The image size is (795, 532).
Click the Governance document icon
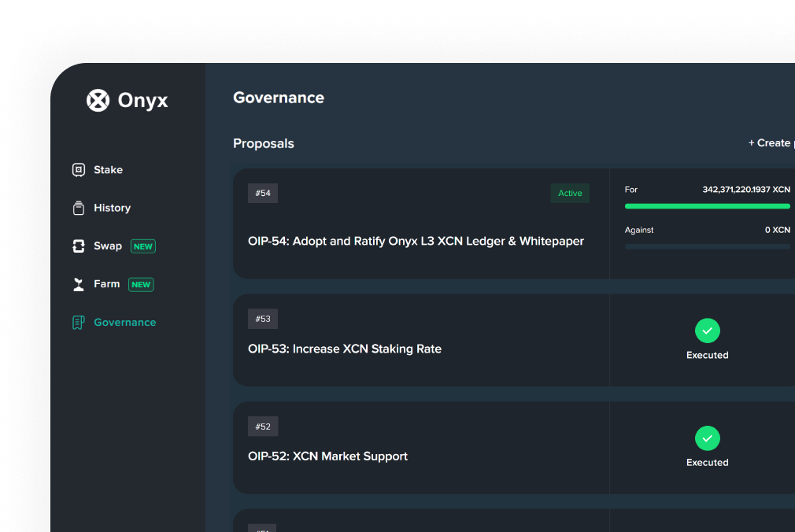pos(79,323)
